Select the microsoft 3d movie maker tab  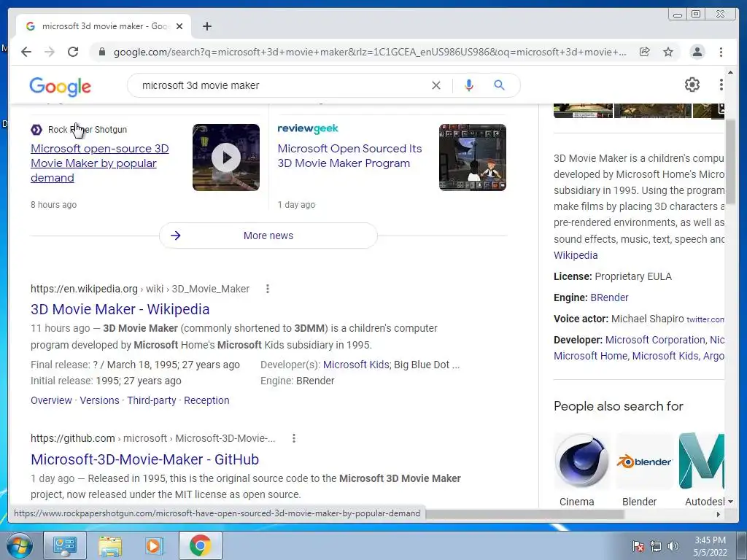click(x=104, y=26)
